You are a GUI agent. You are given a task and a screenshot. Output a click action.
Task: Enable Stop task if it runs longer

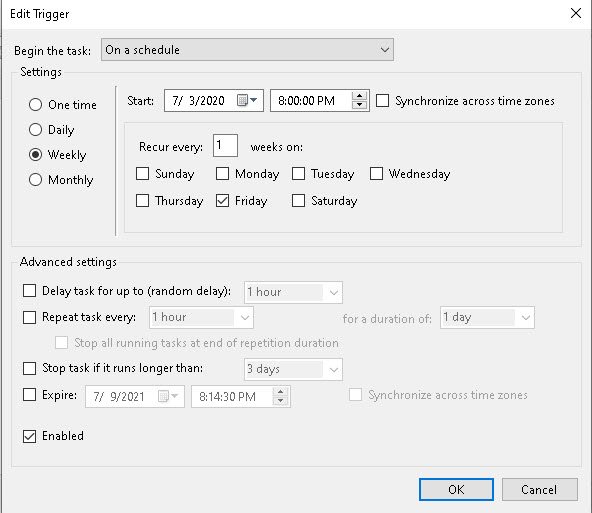tap(29, 368)
